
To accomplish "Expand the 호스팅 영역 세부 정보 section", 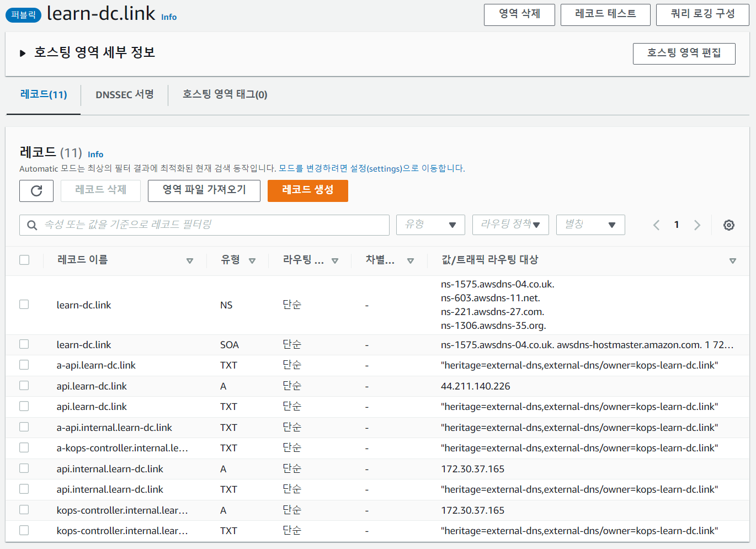I will coord(23,54).
